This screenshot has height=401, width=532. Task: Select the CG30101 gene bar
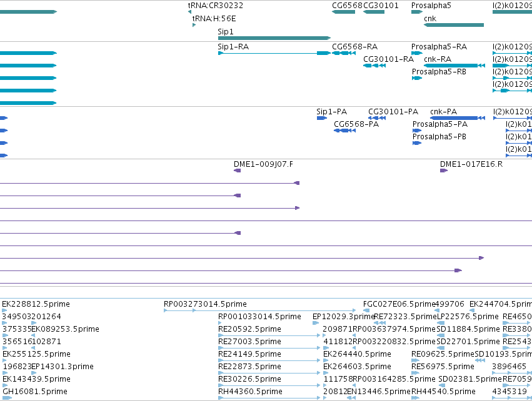click(x=374, y=12)
